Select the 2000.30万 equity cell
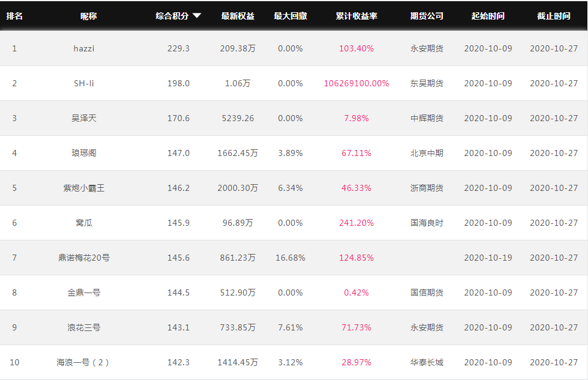 coord(238,188)
